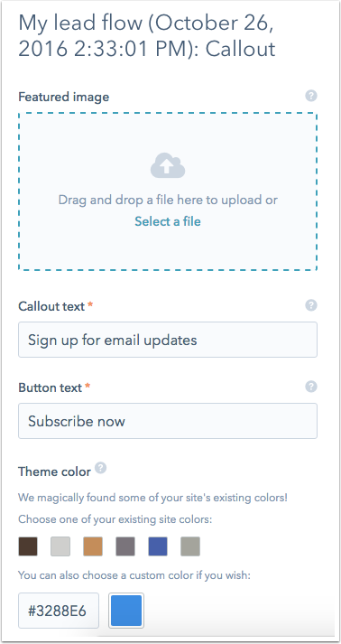This screenshot has height=644, width=341.
Task: Select the dark gray-purple color swatch
Action: pyautogui.click(x=125, y=546)
